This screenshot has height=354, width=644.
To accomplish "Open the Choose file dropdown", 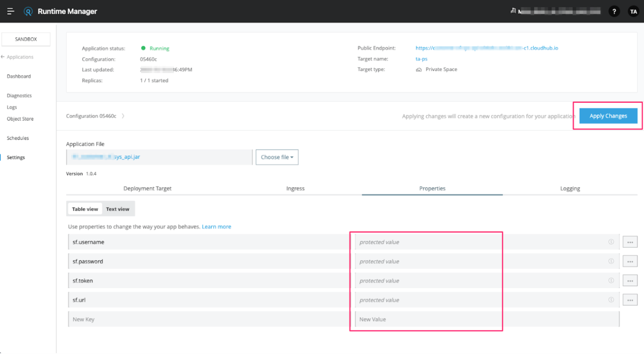I will (x=277, y=157).
